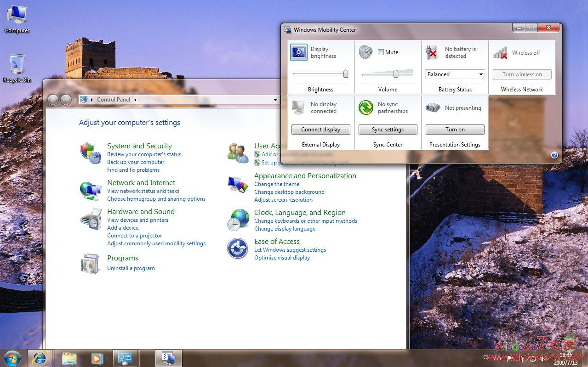
Task: Click the Adjust screen resolution link
Action: [x=283, y=200]
